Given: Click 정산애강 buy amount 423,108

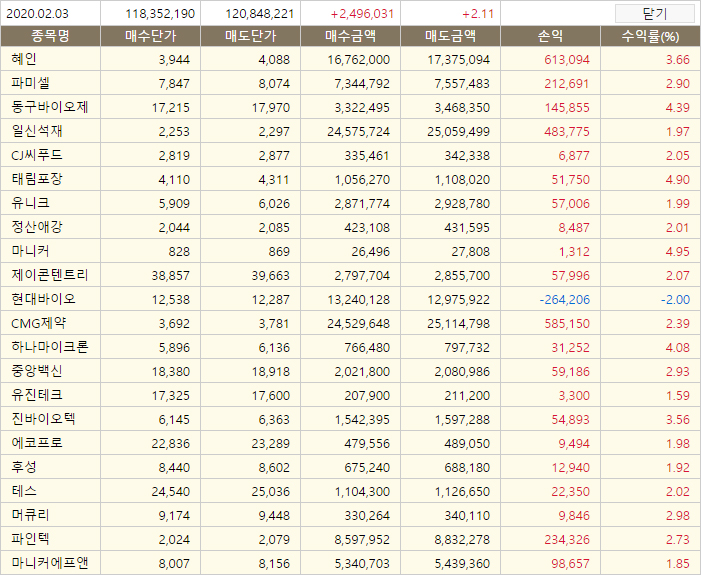Looking at the screenshot, I should click(367, 228).
